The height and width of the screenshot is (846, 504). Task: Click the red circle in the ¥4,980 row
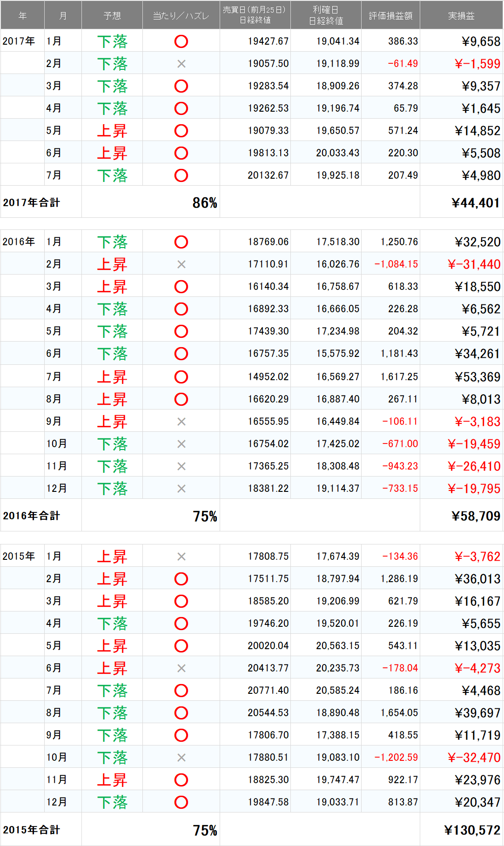pyautogui.click(x=181, y=175)
